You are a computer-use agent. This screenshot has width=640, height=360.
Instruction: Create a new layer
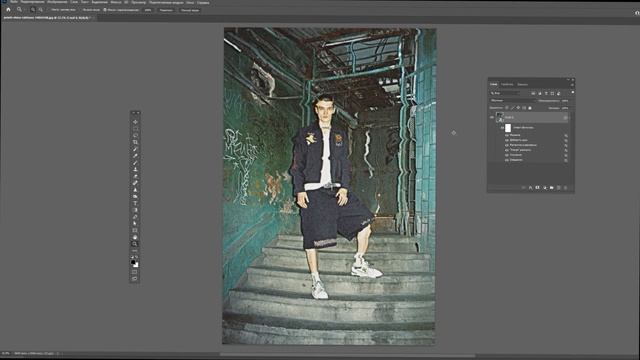(x=558, y=188)
